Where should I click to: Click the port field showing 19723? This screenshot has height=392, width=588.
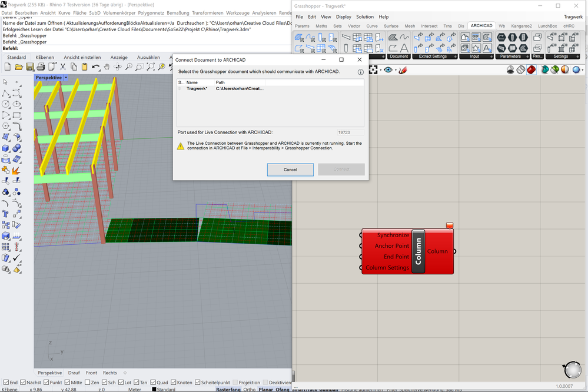[x=350, y=132]
